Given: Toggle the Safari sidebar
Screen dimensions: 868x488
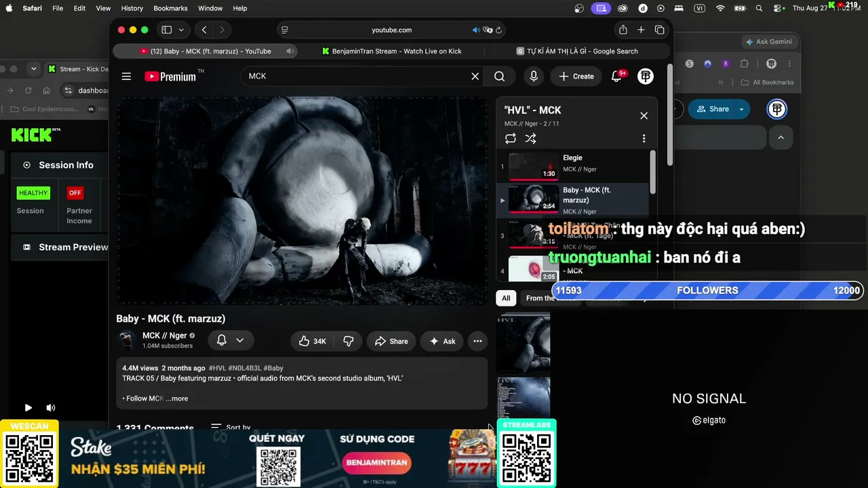Looking at the screenshot, I should click(167, 30).
